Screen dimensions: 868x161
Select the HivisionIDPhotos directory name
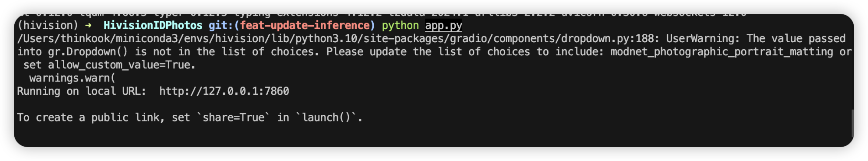(x=153, y=26)
